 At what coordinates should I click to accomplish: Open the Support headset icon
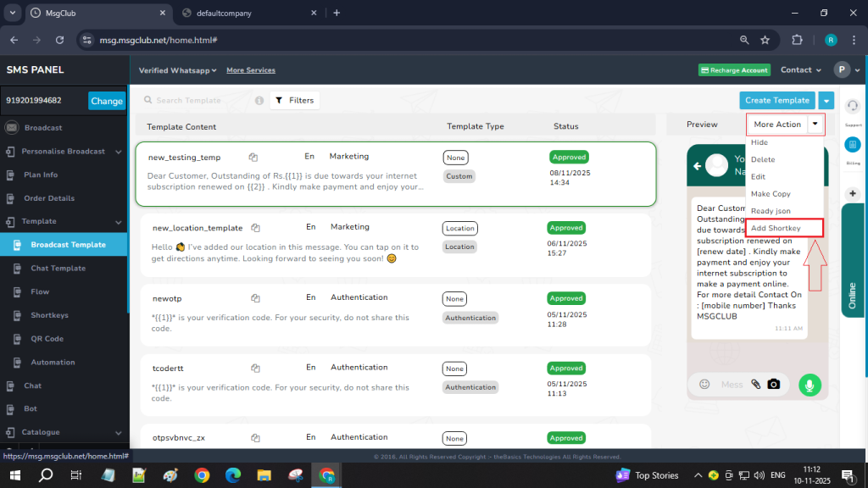[853, 105]
